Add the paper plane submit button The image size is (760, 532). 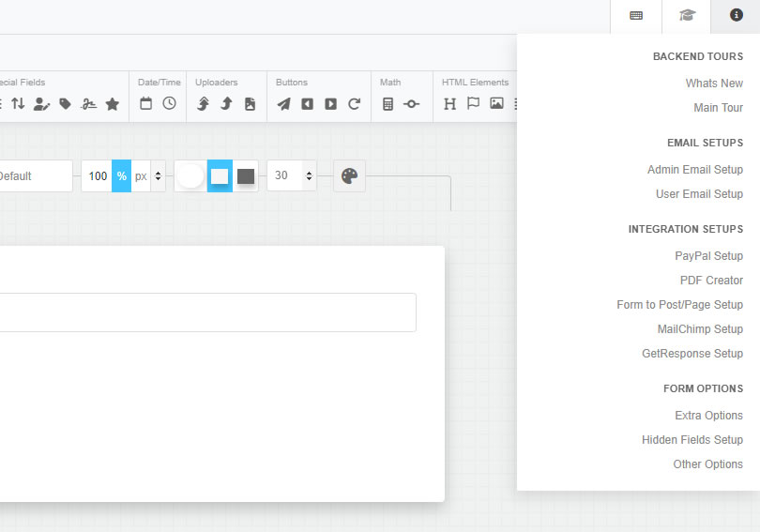(x=284, y=104)
